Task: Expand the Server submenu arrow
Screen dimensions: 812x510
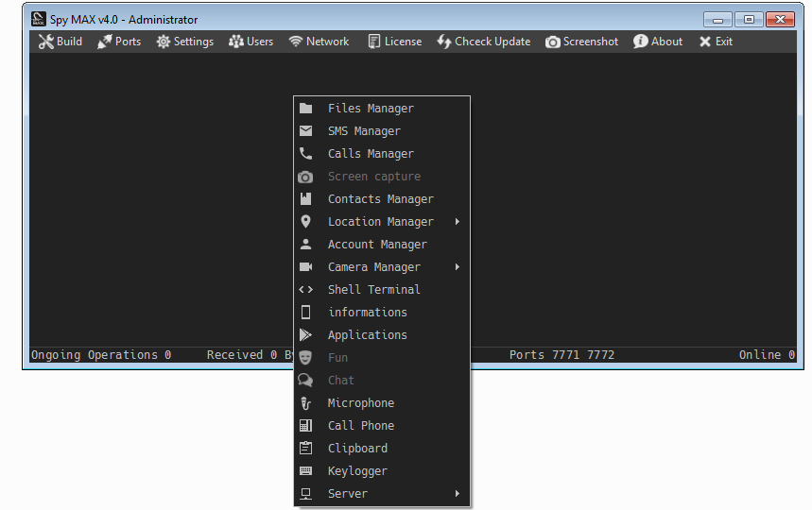Action: click(458, 494)
